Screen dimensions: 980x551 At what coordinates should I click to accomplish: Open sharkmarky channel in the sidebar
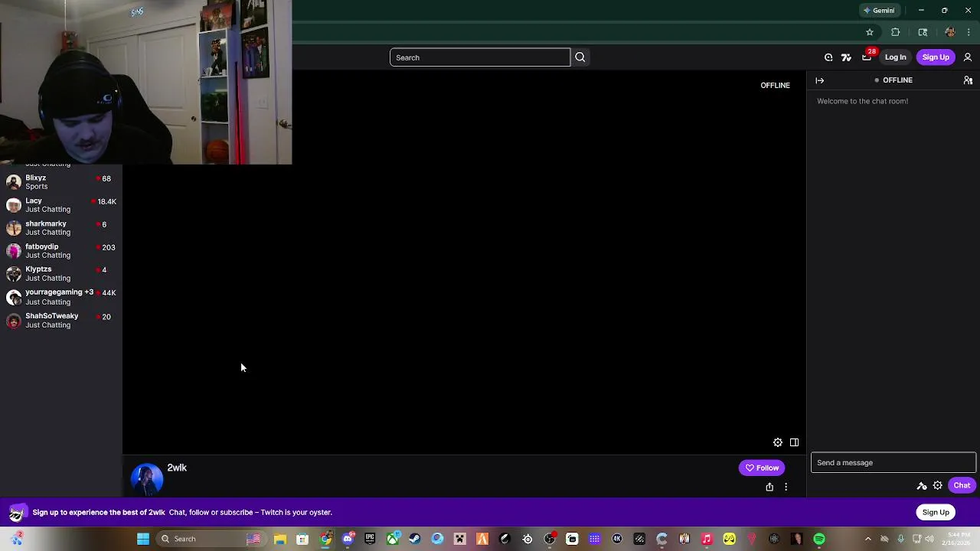60,228
